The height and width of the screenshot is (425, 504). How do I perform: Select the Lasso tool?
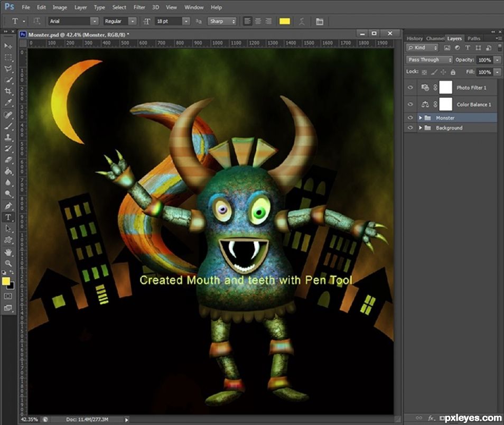(x=8, y=69)
